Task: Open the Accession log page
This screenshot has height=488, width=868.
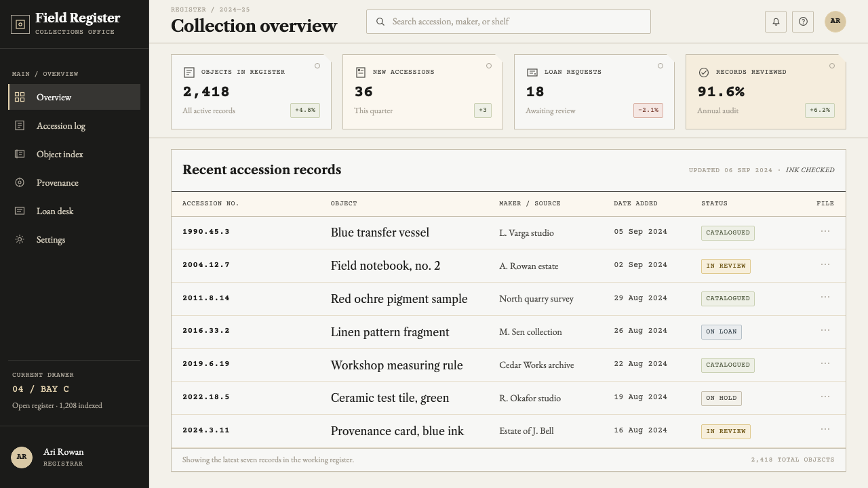Action: 75,125
